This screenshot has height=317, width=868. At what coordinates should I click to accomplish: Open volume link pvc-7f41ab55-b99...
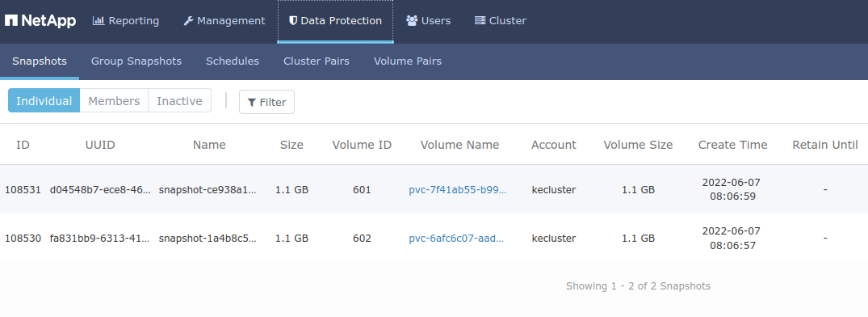458,189
